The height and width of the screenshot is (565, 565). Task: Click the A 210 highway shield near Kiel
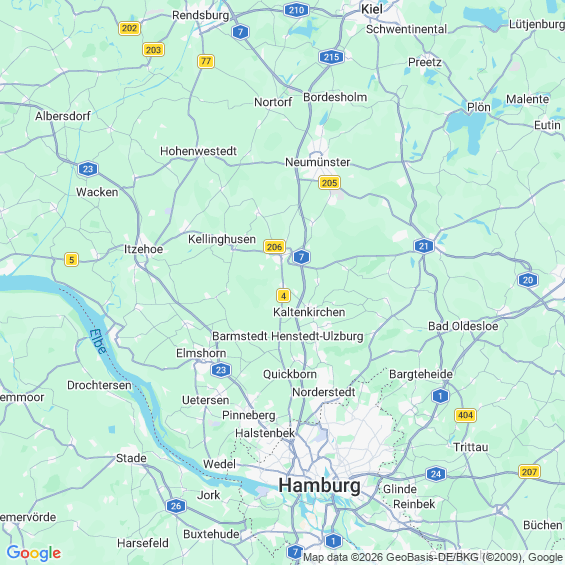pos(296,10)
